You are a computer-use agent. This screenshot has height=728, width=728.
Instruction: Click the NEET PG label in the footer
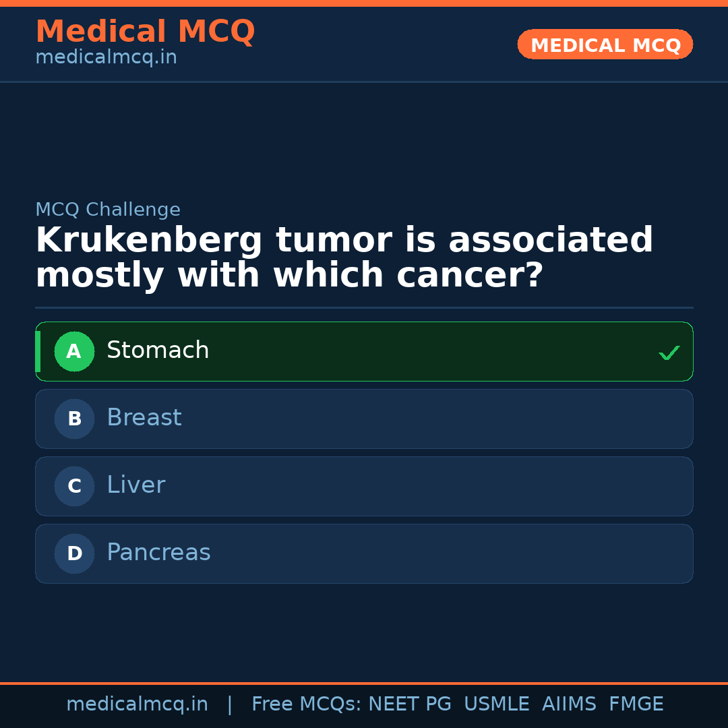409,703
